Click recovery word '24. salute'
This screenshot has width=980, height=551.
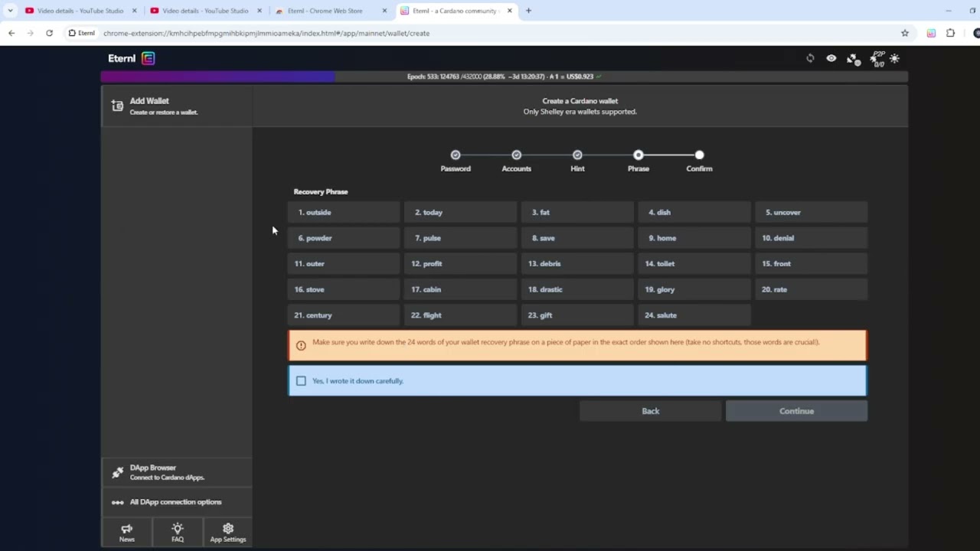point(694,315)
